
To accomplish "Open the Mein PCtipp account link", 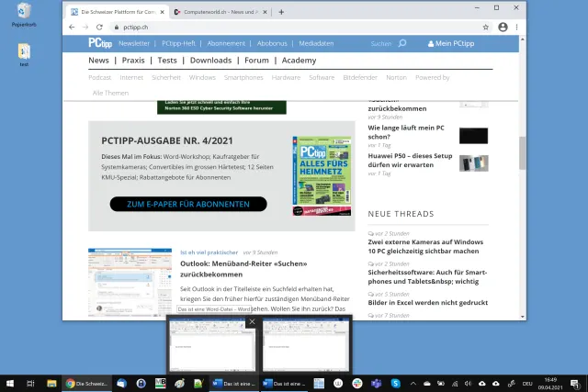I will [451, 43].
